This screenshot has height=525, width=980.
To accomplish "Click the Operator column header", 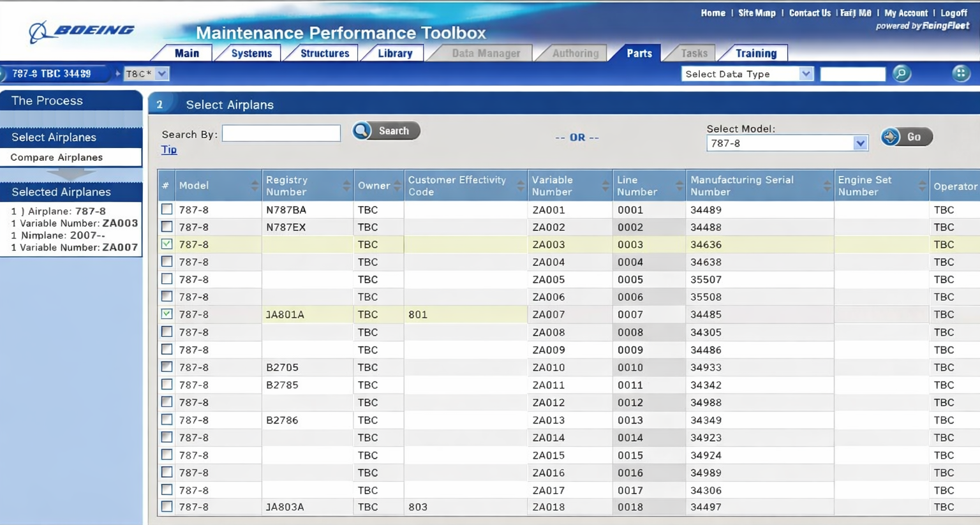I will (x=955, y=186).
